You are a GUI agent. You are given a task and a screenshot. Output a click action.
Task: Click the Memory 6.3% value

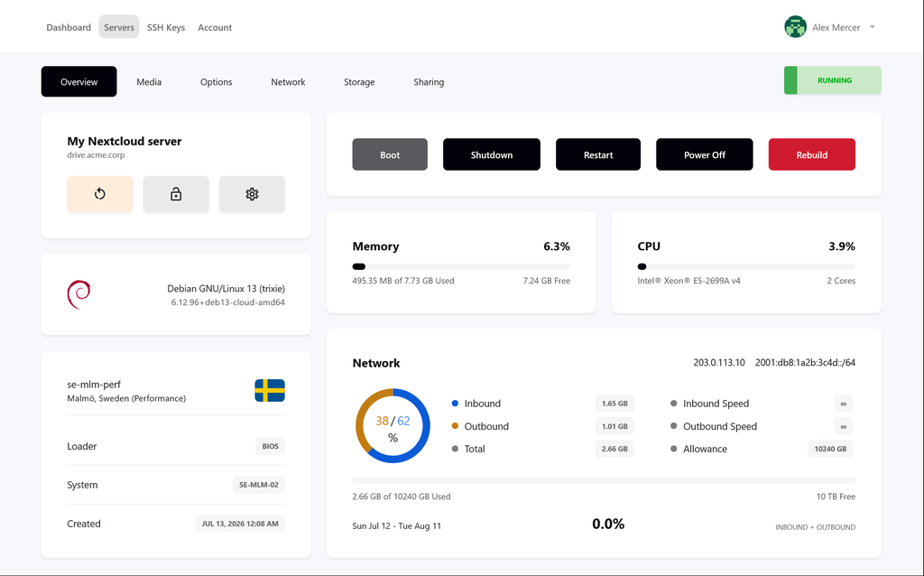557,246
